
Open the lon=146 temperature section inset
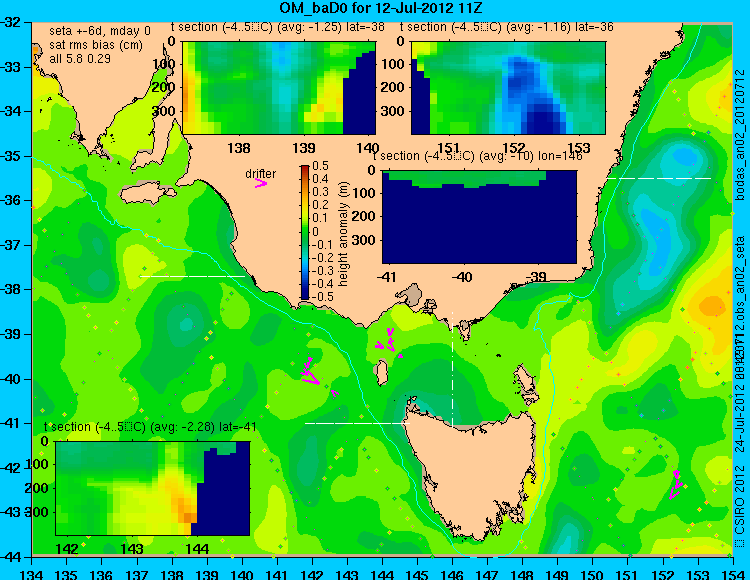(x=480, y=217)
